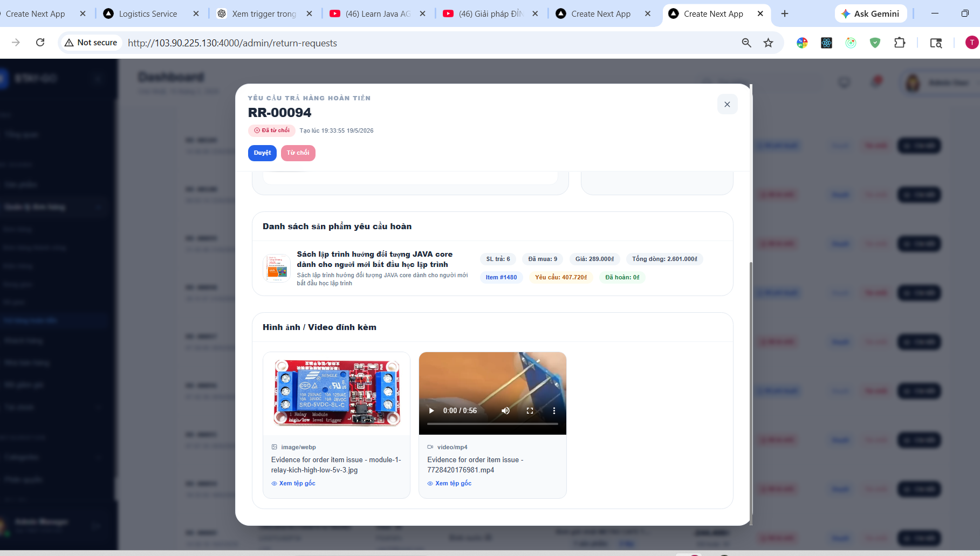Click the relay-kich-high-low-5v-3.jpg evidence caption
The width and height of the screenshot is (980, 556).
pos(336,465)
